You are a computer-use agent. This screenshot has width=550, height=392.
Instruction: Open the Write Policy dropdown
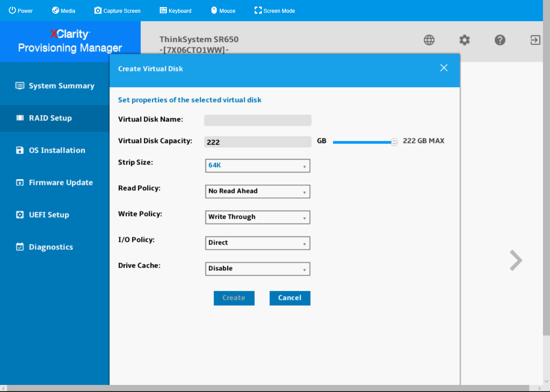pyautogui.click(x=258, y=217)
